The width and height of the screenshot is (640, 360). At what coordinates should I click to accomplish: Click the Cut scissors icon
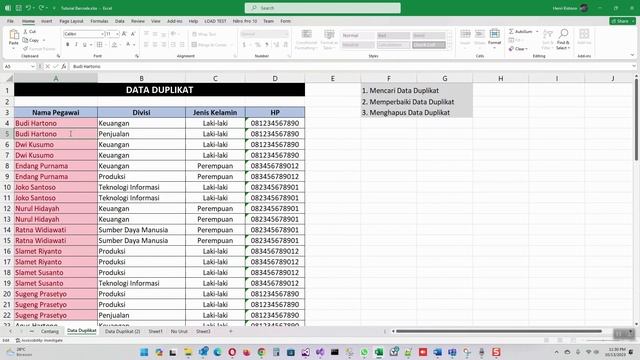coord(25,31)
